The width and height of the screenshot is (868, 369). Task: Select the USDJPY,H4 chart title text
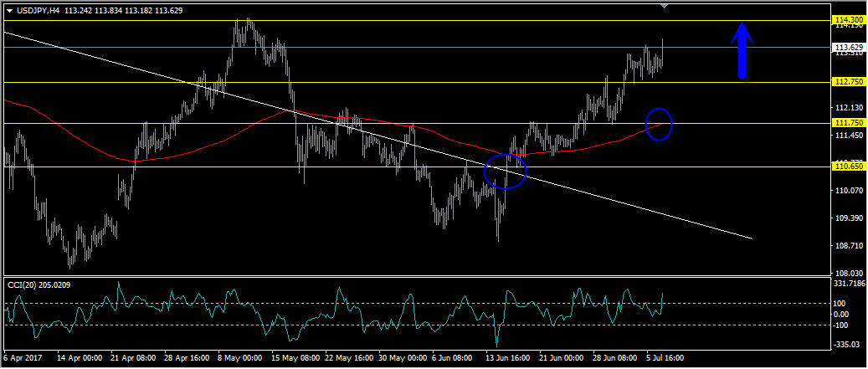(37, 11)
